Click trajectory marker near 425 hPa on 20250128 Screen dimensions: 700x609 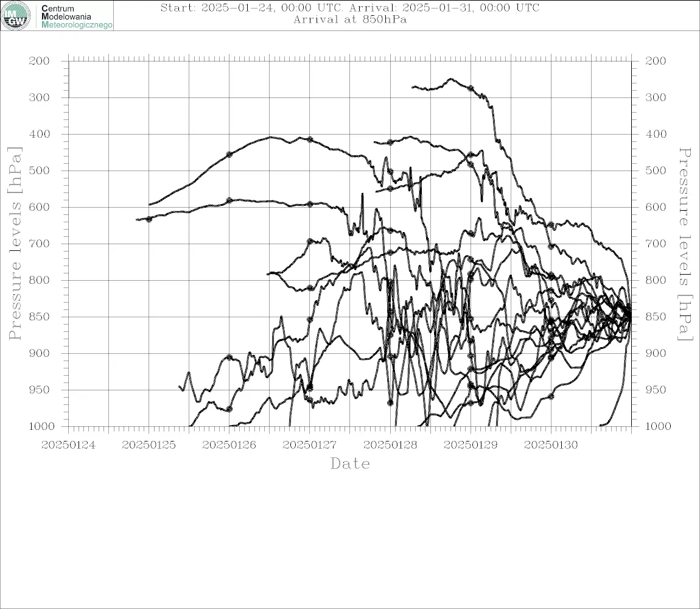390,143
